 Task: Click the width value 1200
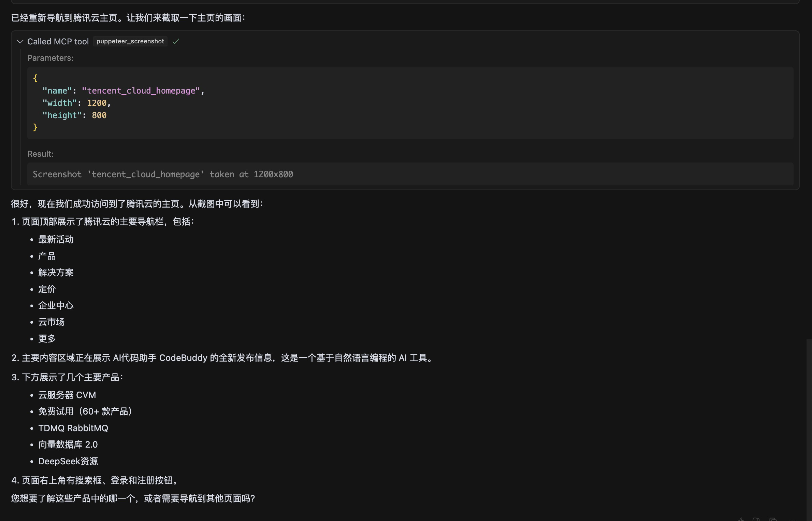[97, 103]
